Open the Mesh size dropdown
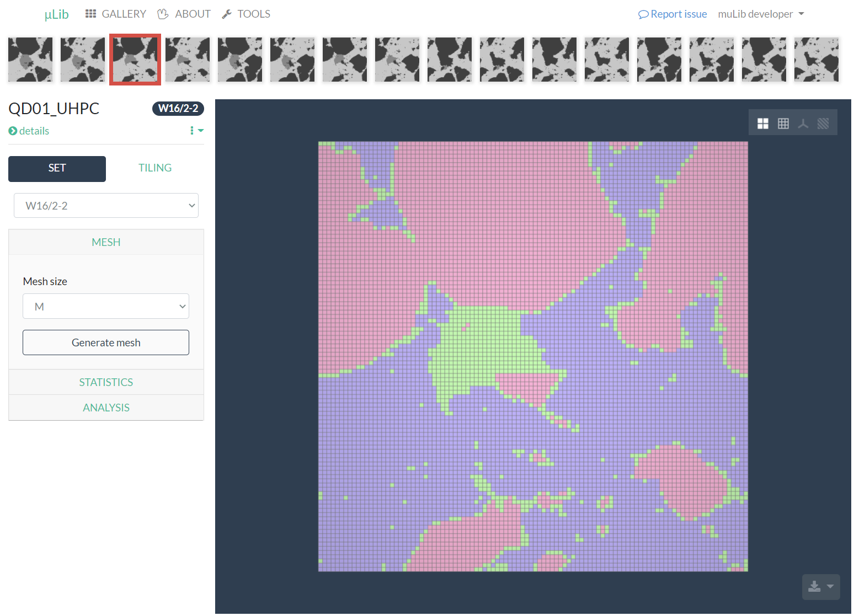Viewport: 854px width, 616px height. point(106,307)
